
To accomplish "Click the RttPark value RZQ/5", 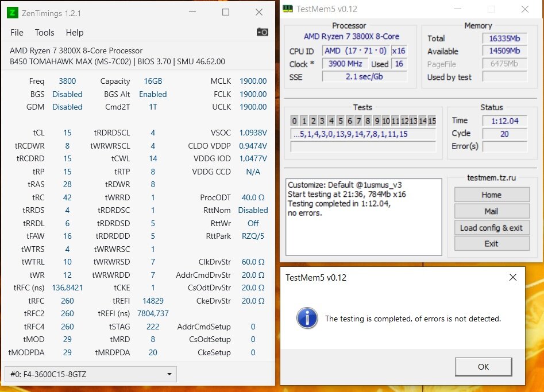I will point(253,236).
